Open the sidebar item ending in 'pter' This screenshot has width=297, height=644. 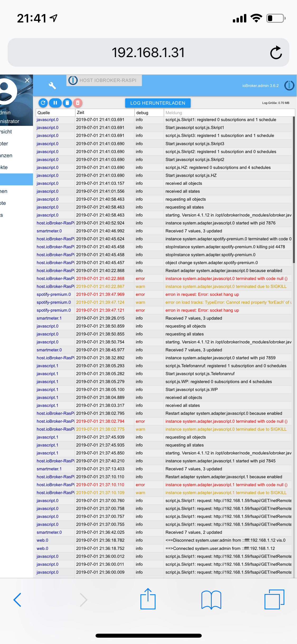[16, 144]
